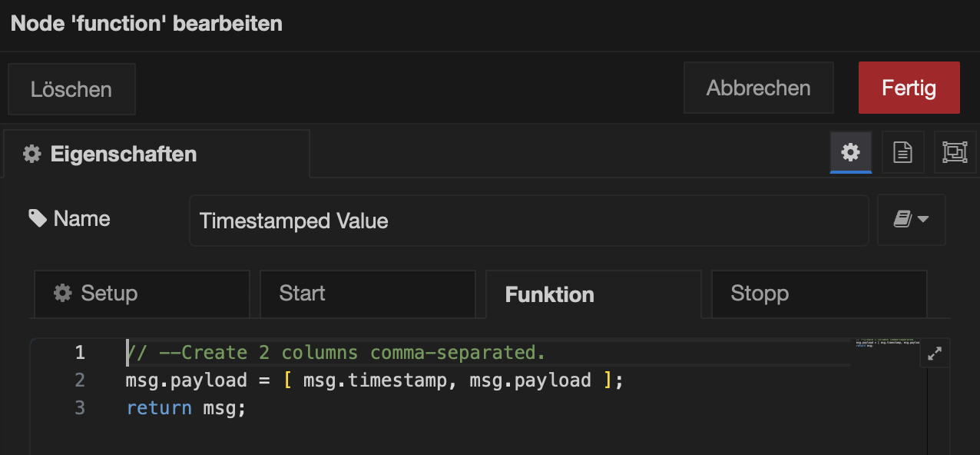Click the Name field containing Timestamped Value
This screenshot has height=455, width=980.
(x=528, y=221)
